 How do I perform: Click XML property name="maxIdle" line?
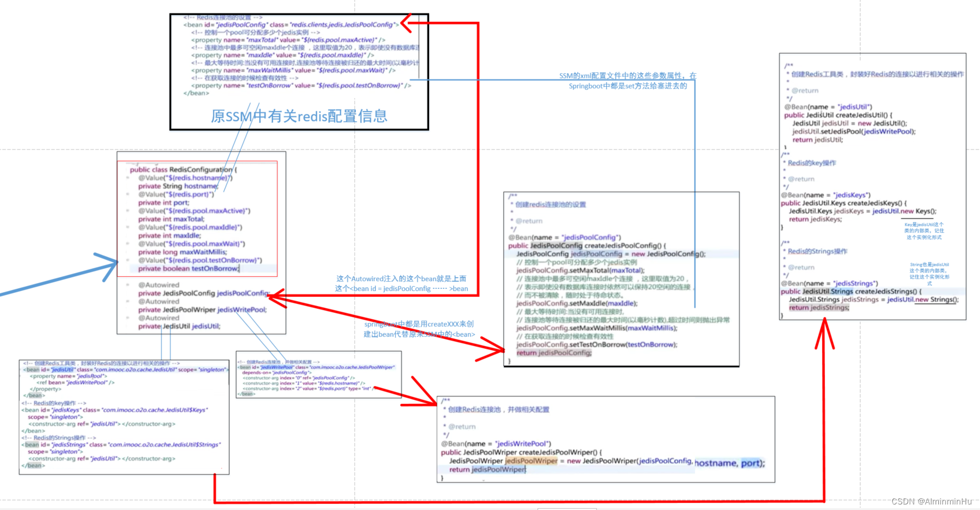[282, 55]
